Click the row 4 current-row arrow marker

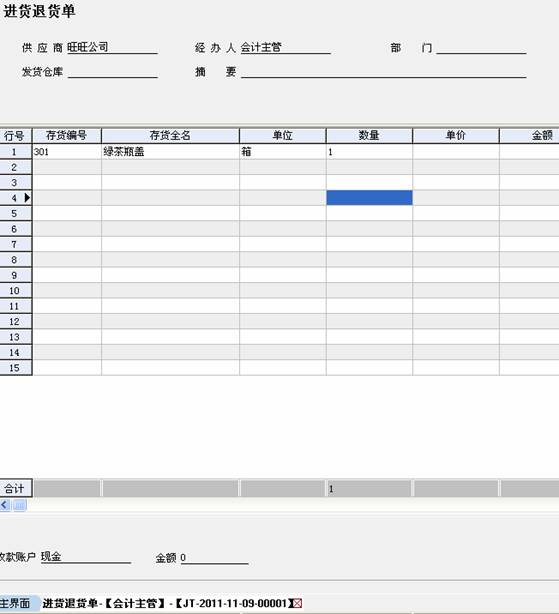coord(27,198)
